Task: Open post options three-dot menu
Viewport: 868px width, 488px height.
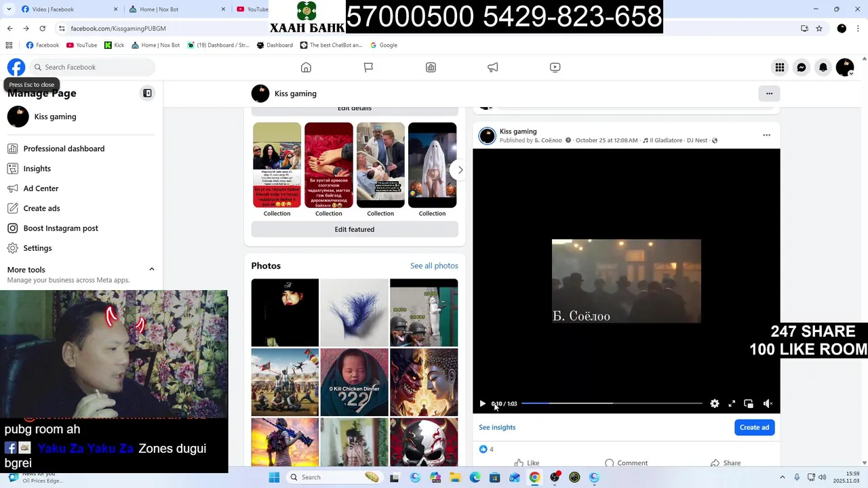Action: click(767, 135)
